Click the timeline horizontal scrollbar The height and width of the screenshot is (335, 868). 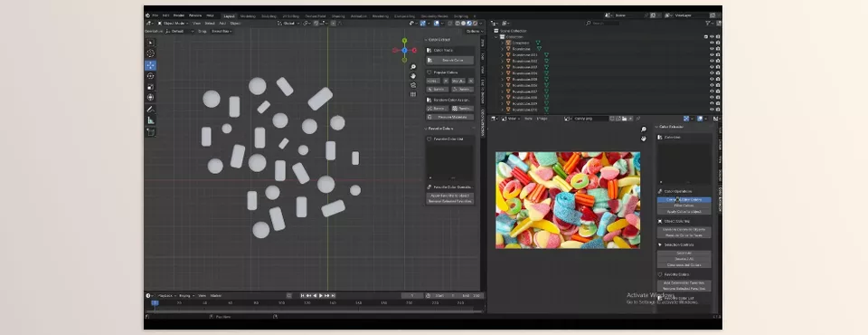tap(314, 311)
